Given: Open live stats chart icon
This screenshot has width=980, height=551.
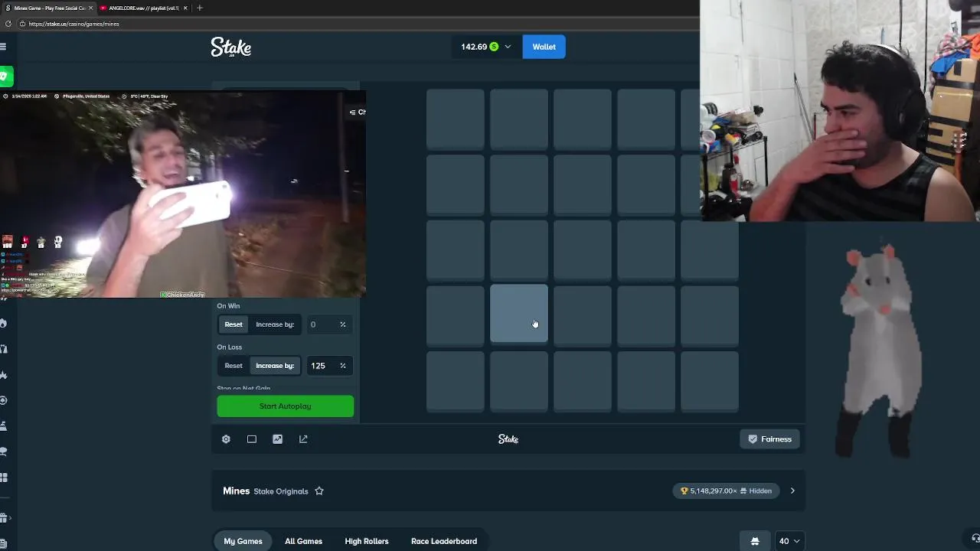Looking at the screenshot, I should [277, 439].
